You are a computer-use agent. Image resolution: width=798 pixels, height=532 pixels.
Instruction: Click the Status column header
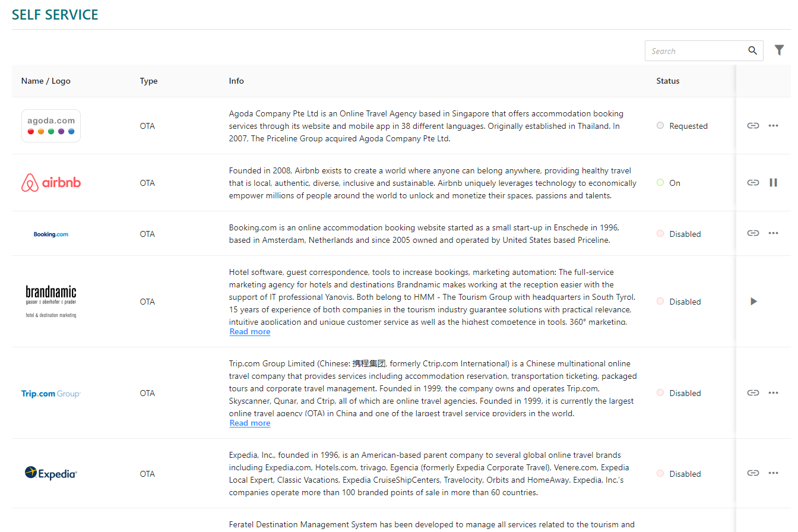pyautogui.click(x=667, y=81)
